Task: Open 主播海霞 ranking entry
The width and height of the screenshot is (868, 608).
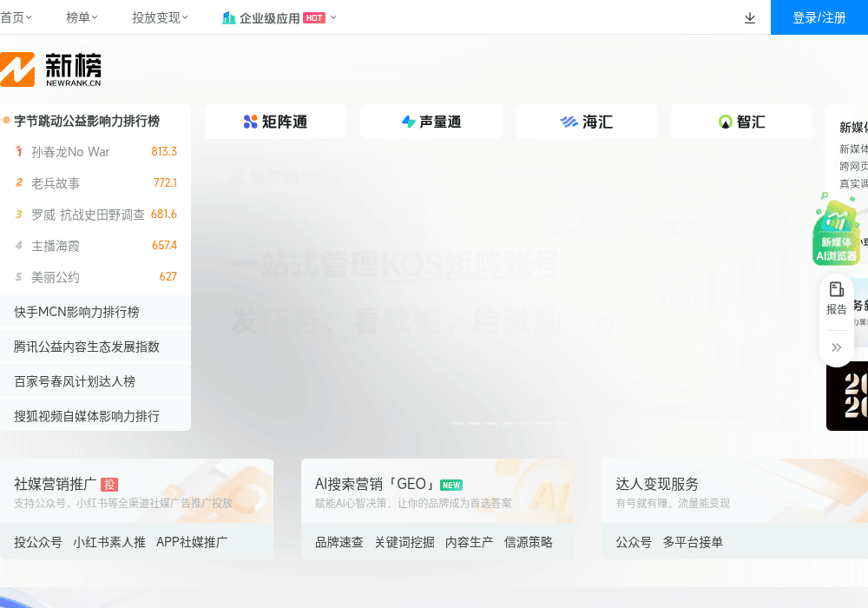Action: click(56, 246)
